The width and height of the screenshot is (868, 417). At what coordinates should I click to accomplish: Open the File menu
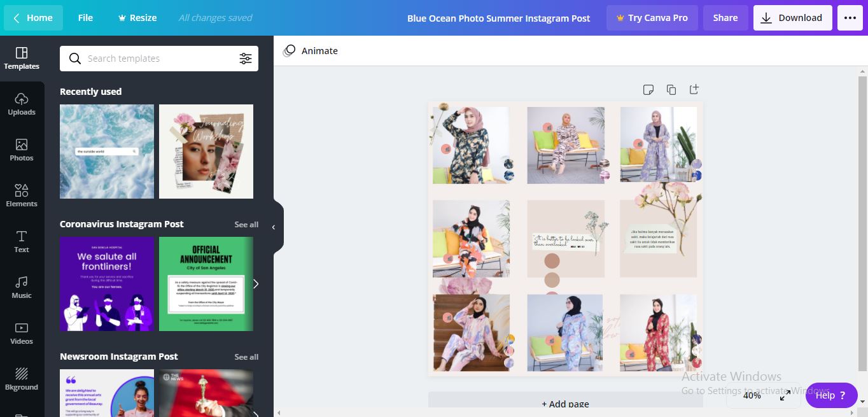click(85, 17)
